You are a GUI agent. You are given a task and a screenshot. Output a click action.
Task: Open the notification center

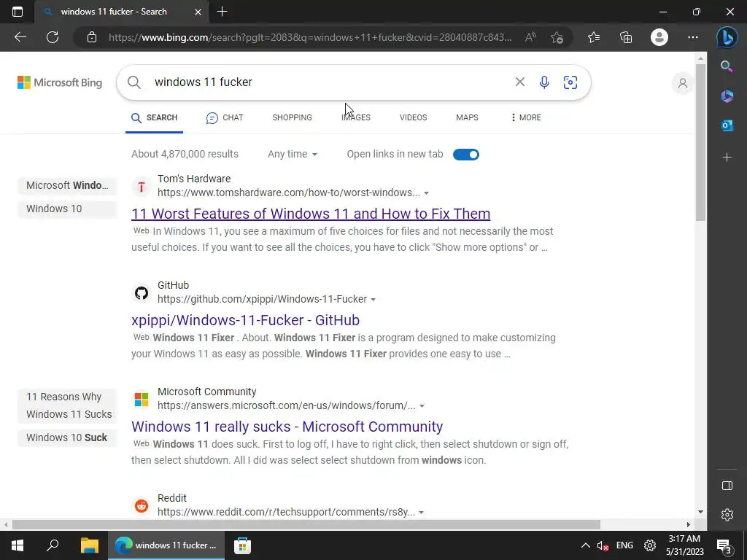tap(725, 545)
